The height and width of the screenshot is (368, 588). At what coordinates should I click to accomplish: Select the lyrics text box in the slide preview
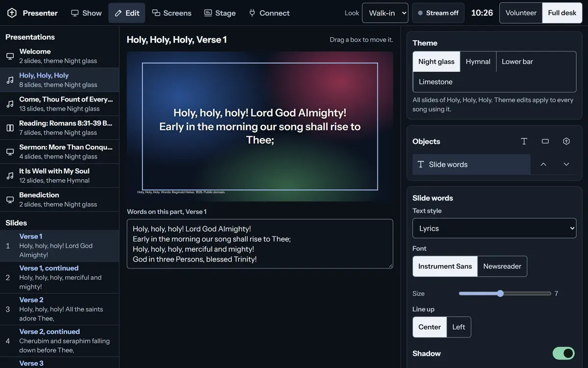point(260,127)
